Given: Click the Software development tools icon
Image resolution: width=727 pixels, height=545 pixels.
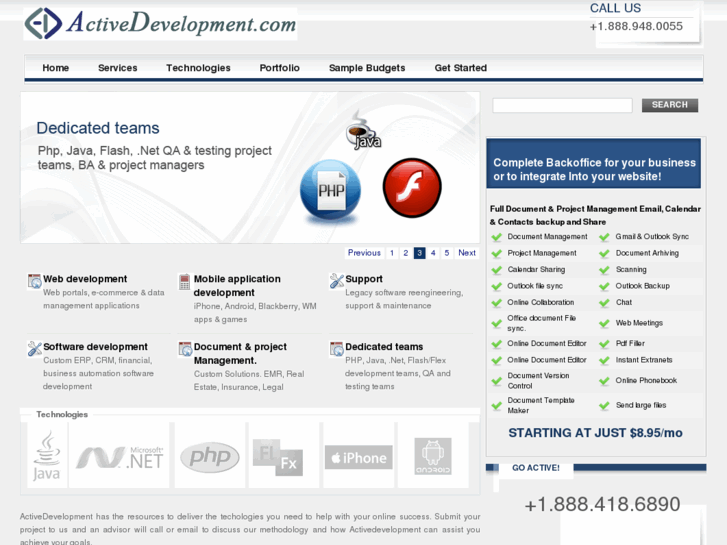Looking at the screenshot, I should (x=35, y=349).
